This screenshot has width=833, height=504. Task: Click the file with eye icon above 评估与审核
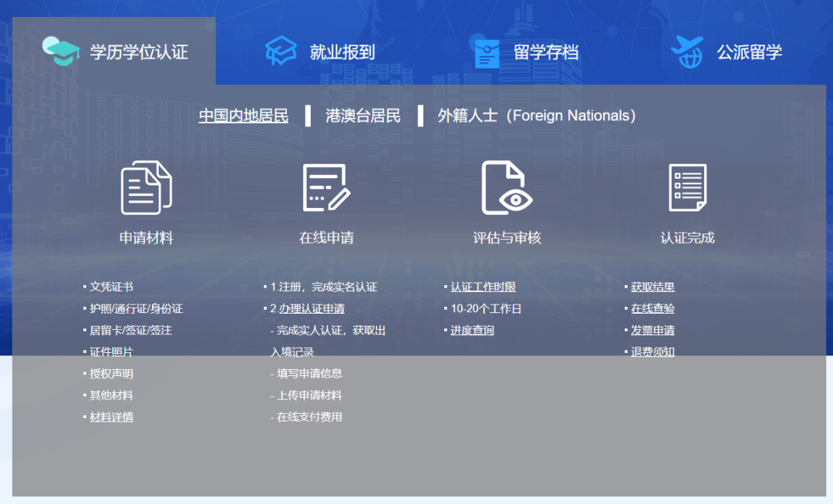coord(507,187)
